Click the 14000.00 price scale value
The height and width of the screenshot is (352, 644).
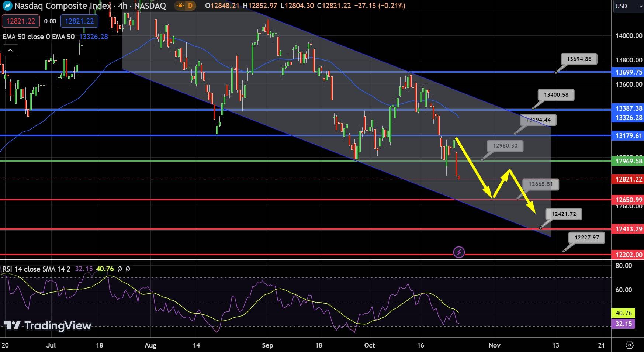pyautogui.click(x=629, y=36)
